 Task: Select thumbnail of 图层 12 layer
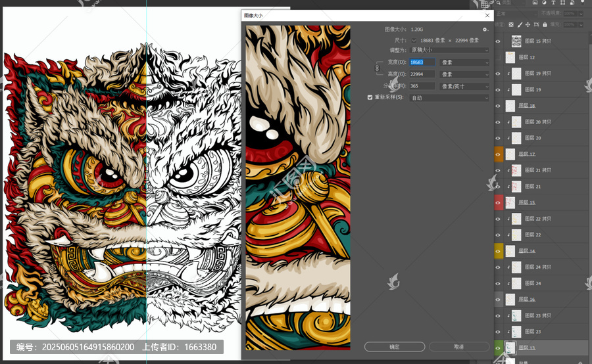(x=510, y=57)
